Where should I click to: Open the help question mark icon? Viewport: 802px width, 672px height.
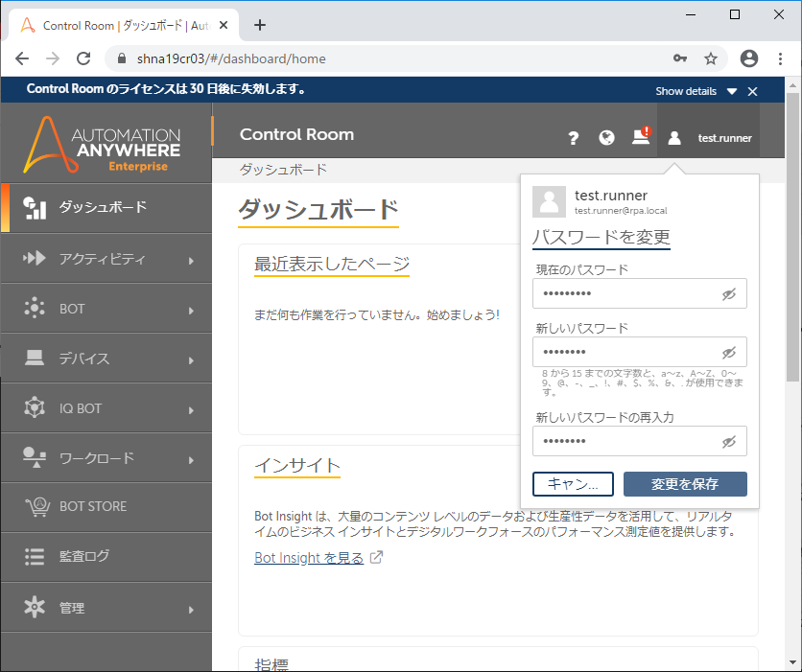(574, 138)
